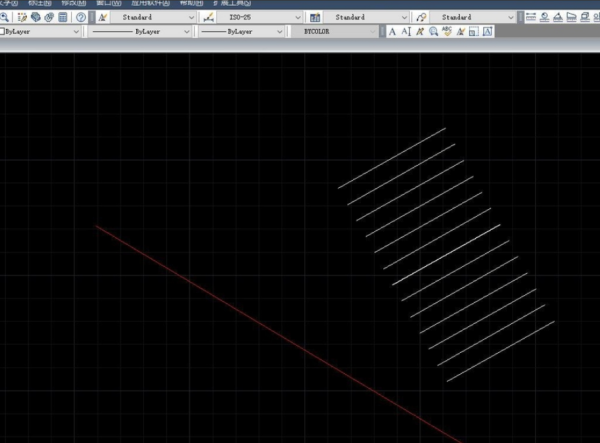The height and width of the screenshot is (443, 600).
Task: Click the grip handle before measure icons
Action: click(x=520, y=17)
